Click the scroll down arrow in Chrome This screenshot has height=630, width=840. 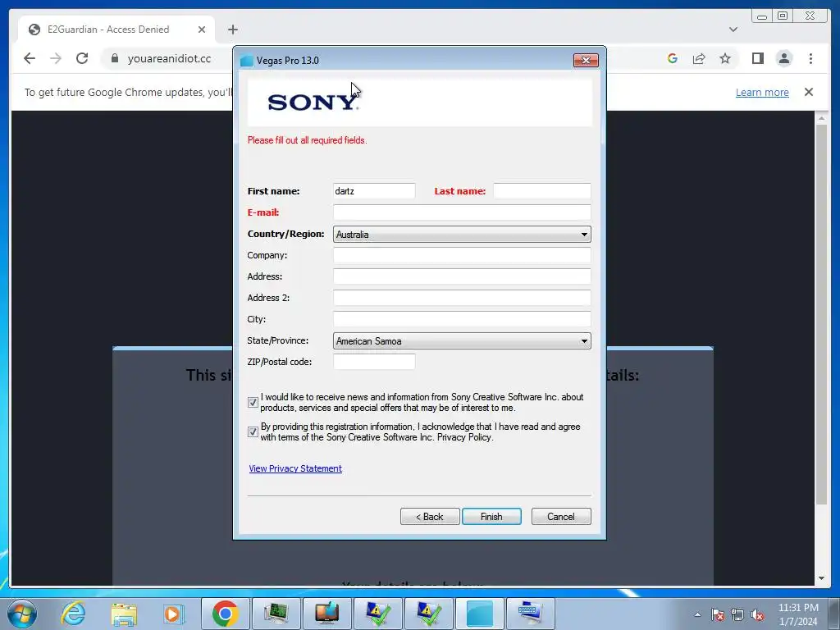pyautogui.click(x=820, y=578)
